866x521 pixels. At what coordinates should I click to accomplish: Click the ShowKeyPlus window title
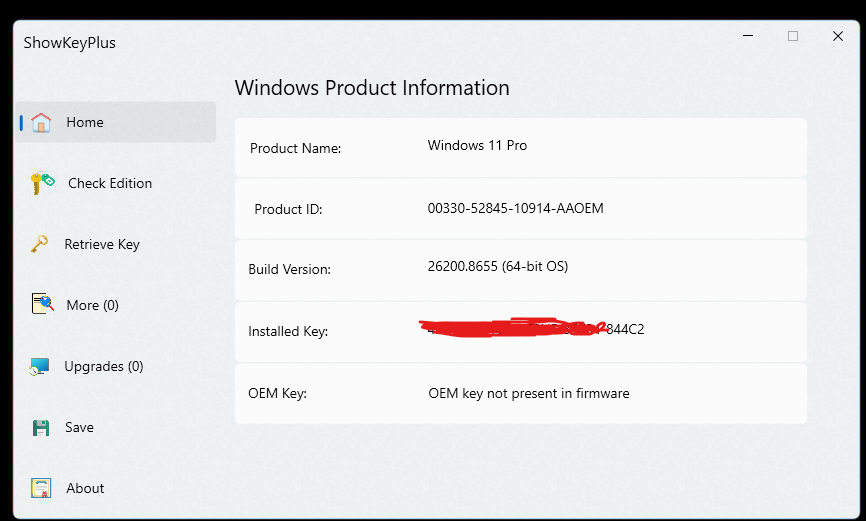pos(70,43)
